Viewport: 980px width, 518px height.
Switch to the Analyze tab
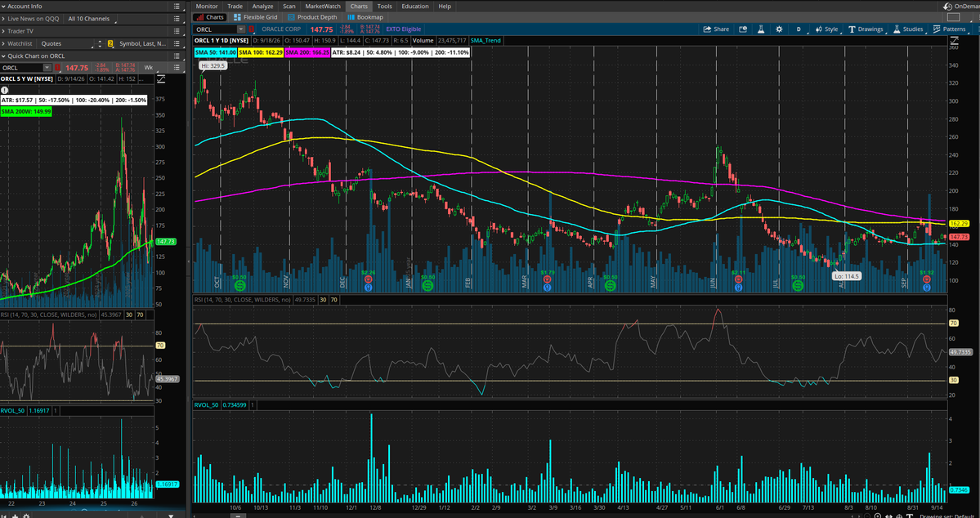[x=262, y=6]
